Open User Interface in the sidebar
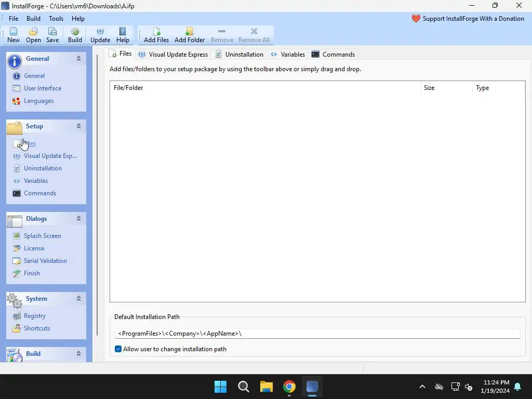 [43, 88]
